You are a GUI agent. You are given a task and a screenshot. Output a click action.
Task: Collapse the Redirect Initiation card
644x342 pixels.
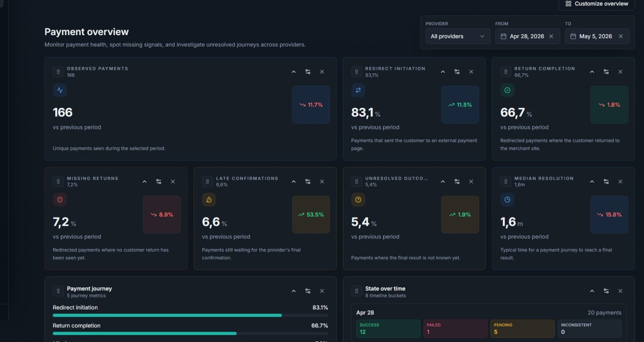tap(443, 72)
